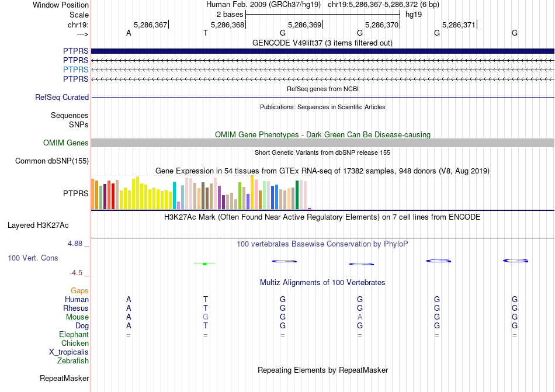Open 100 vertebrates Basewise Conservation by PhyloP title
The height and width of the screenshot is (392, 555).
322,244
